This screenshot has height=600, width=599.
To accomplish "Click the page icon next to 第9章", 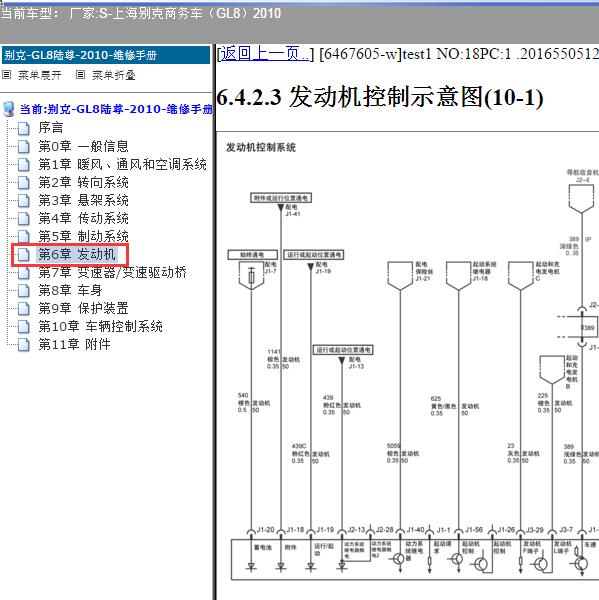I will click(24, 309).
